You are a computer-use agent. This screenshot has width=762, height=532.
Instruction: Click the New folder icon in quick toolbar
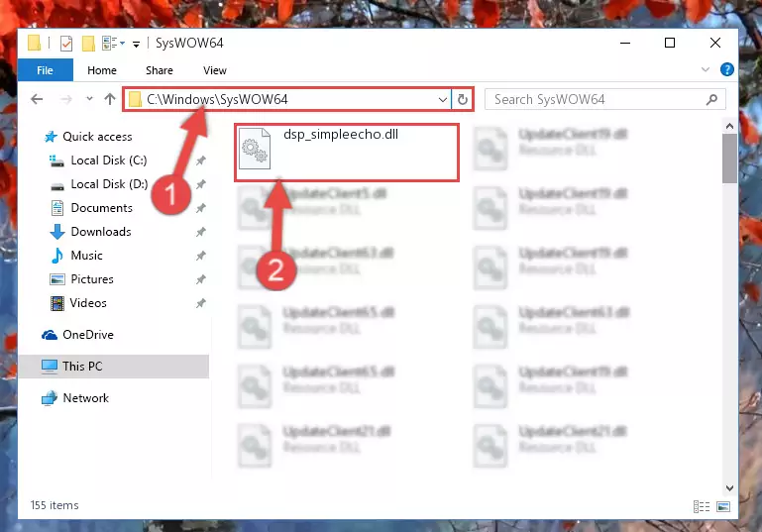pyautogui.click(x=88, y=44)
